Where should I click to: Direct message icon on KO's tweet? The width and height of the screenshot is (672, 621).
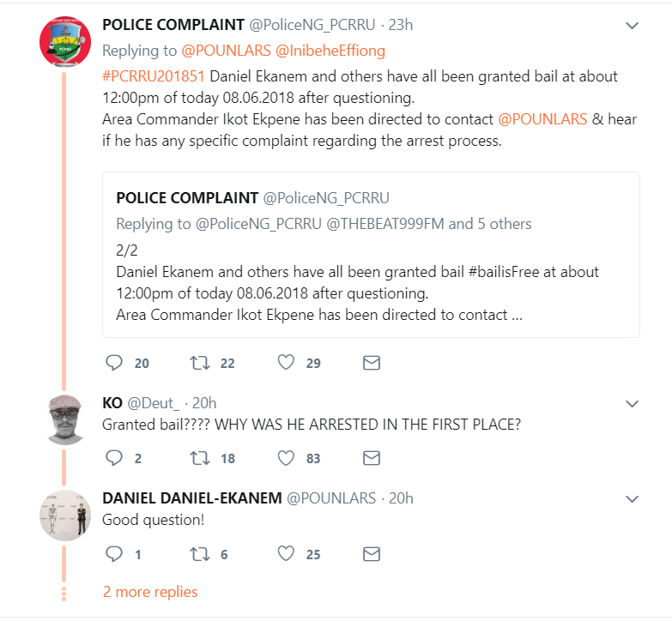(372, 458)
